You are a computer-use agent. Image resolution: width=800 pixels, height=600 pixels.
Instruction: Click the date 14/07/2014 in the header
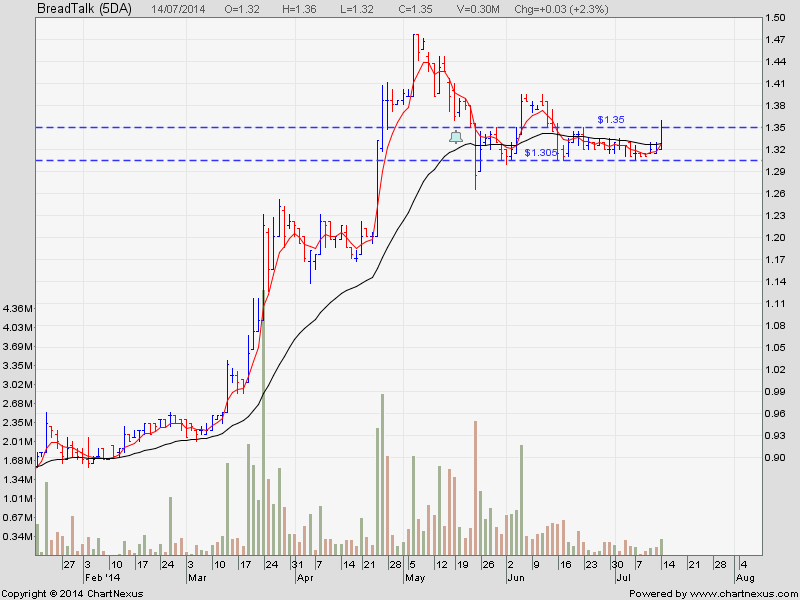[x=176, y=9]
